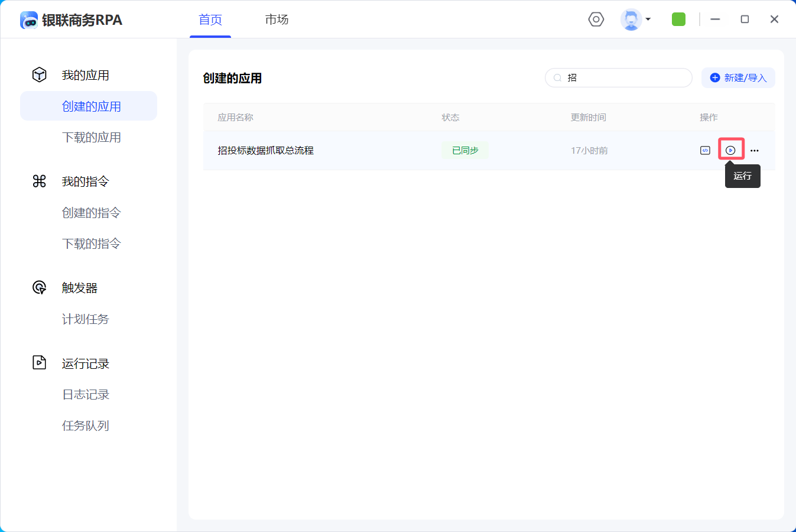This screenshot has width=796, height=532.
Task: Click the green status square icon
Action: (678, 20)
